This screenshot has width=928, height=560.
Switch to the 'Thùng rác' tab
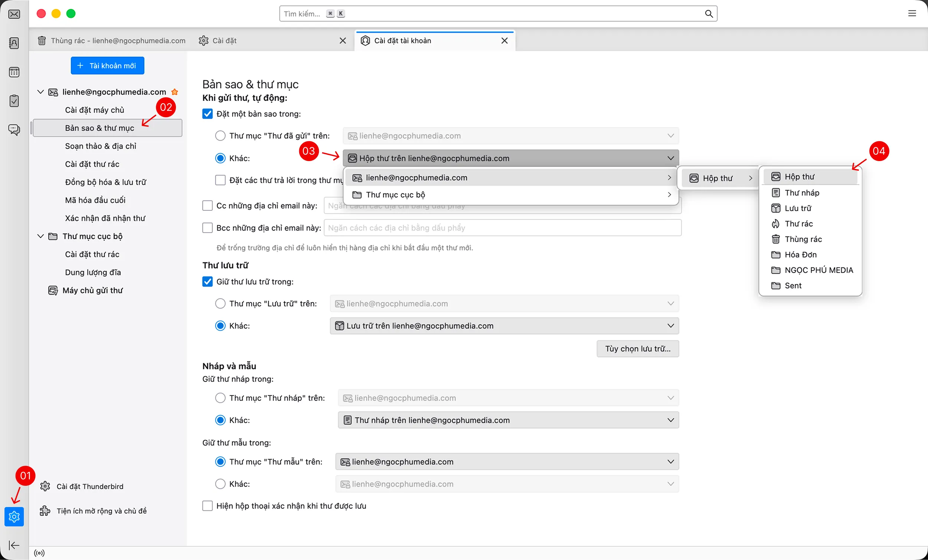tap(113, 41)
